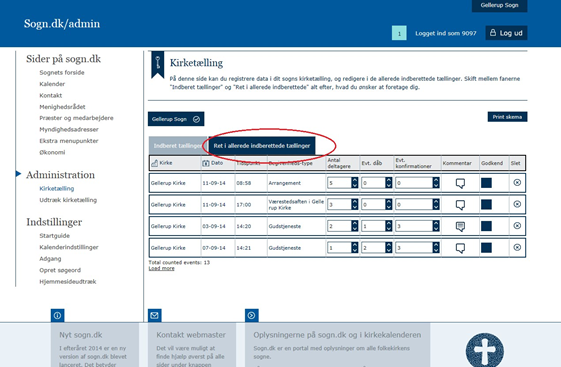Click the Nyt sogn.dk footer heading
561x367 pixels.
tap(81, 335)
